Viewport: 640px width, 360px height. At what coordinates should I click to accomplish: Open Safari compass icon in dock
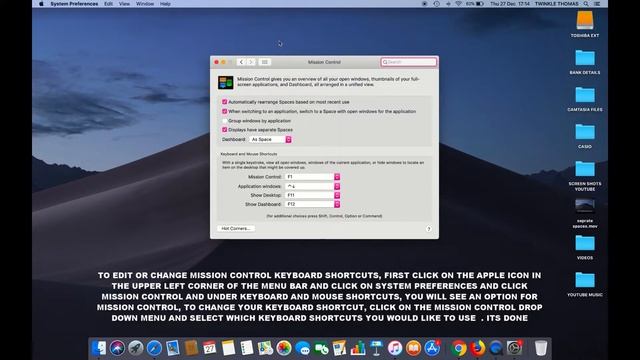[154, 348]
